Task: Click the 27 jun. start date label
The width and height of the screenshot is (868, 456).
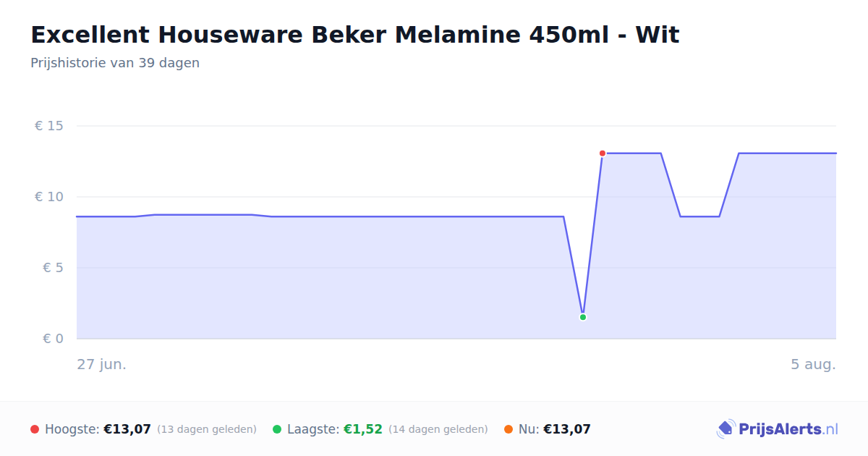Action: 102,364
